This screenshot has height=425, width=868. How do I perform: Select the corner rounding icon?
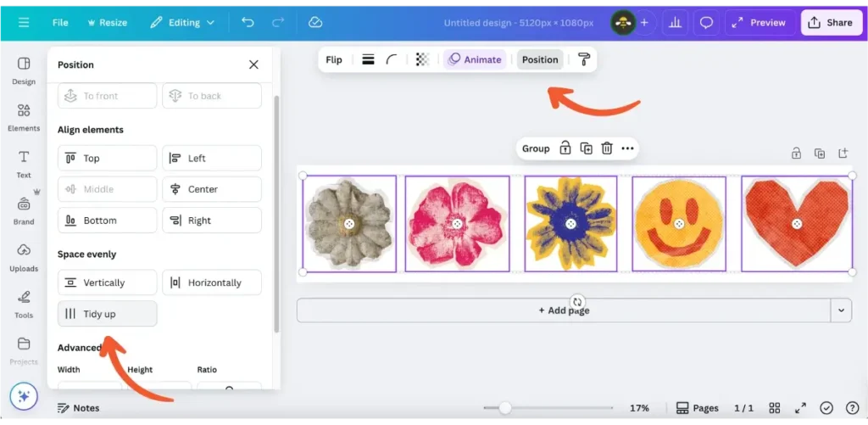tap(392, 59)
